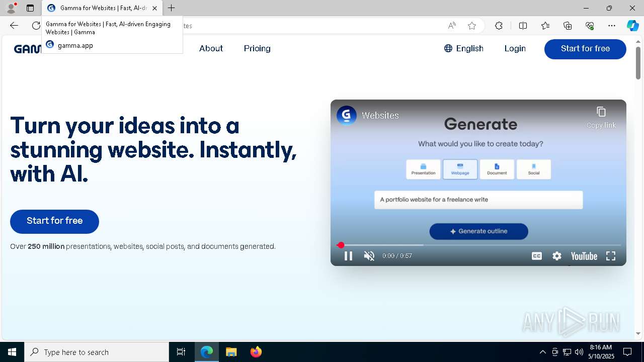The width and height of the screenshot is (644, 362).
Task: Close the Gamma for Websites tab
Action: 154,8
